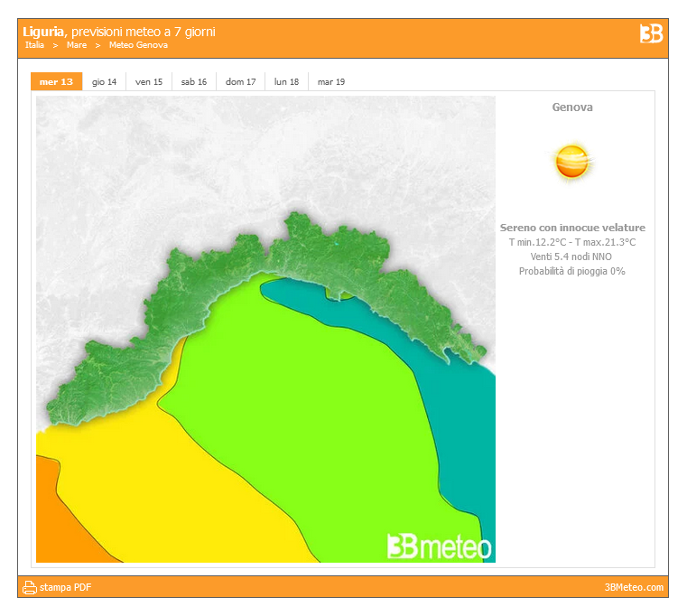Click the printer icon next to stampa PDF
687x616 pixels.
[29, 587]
